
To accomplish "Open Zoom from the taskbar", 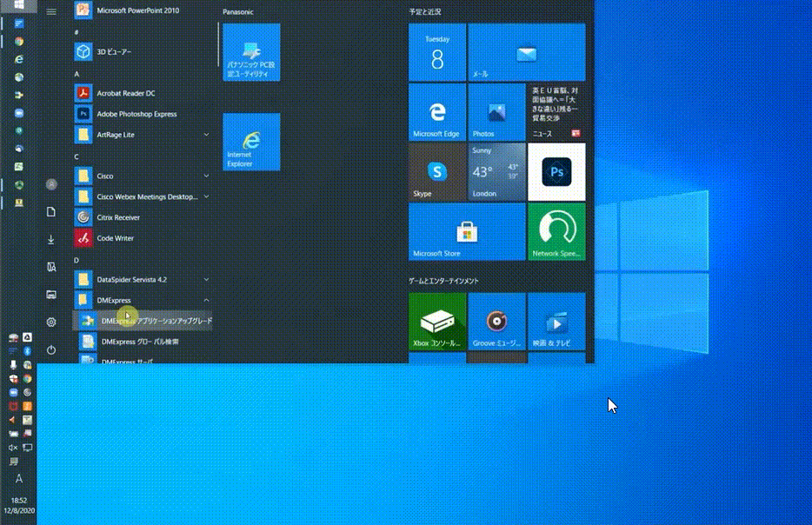I will (x=18, y=113).
